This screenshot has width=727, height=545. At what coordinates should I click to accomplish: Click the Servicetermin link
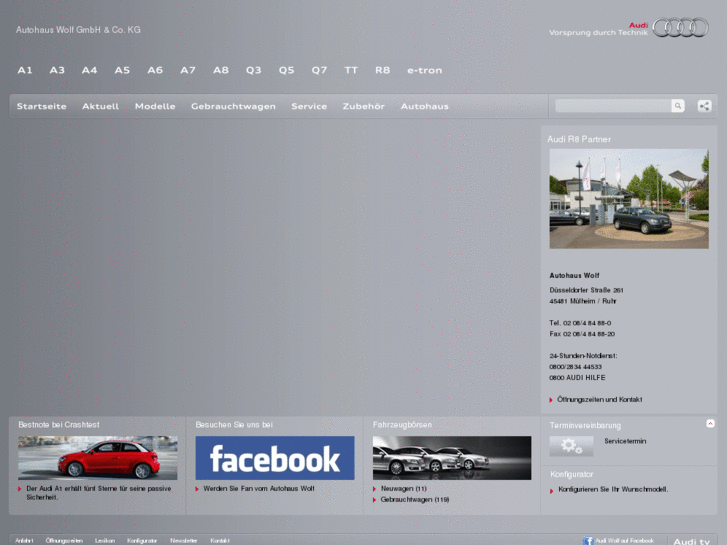click(x=625, y=441)
